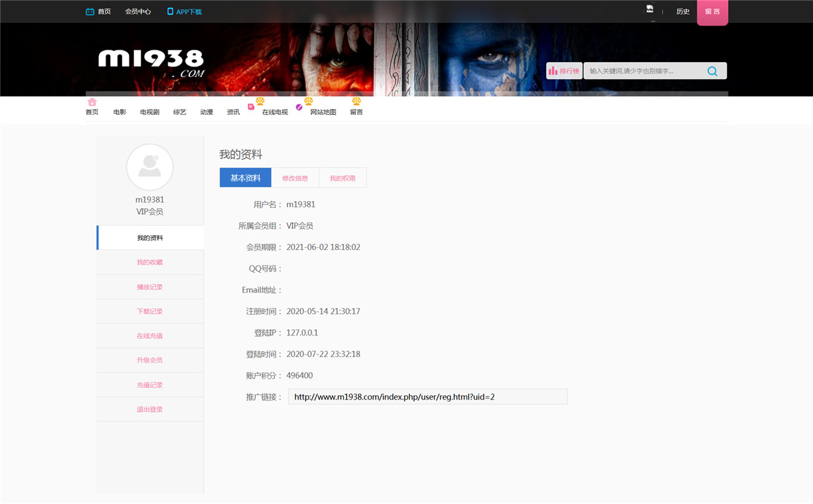Click the broken image icon near 历史
Image resolution: width=813 pixels, height=504 pixels.
tap(650, 9)
